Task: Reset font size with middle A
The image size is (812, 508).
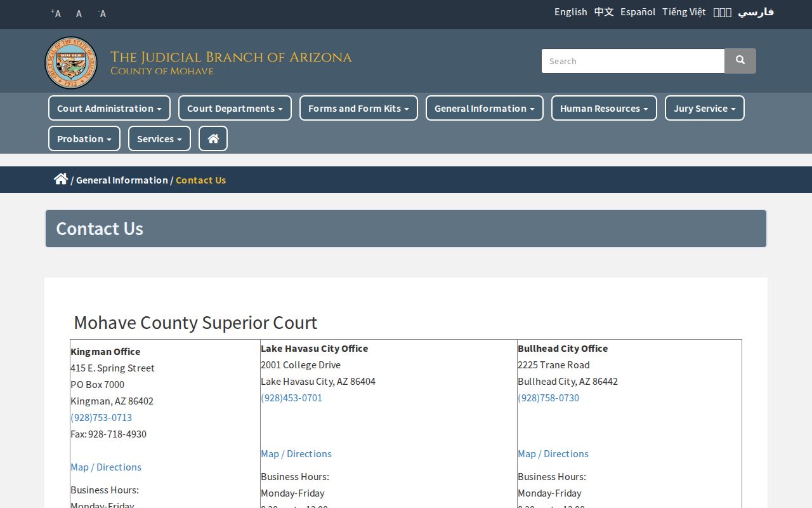Action: point(79,13)
